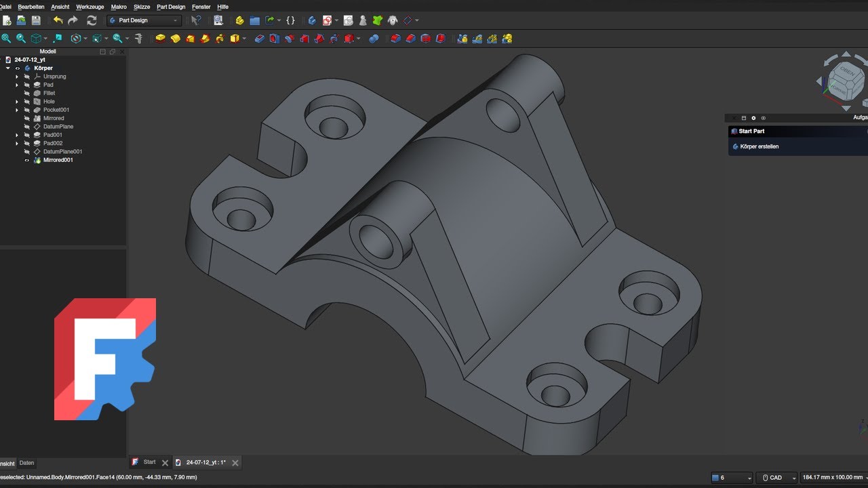Float the Modell panel using its undock icon
Viewport: 868px width, 488px height.
(x=112, y=52)
